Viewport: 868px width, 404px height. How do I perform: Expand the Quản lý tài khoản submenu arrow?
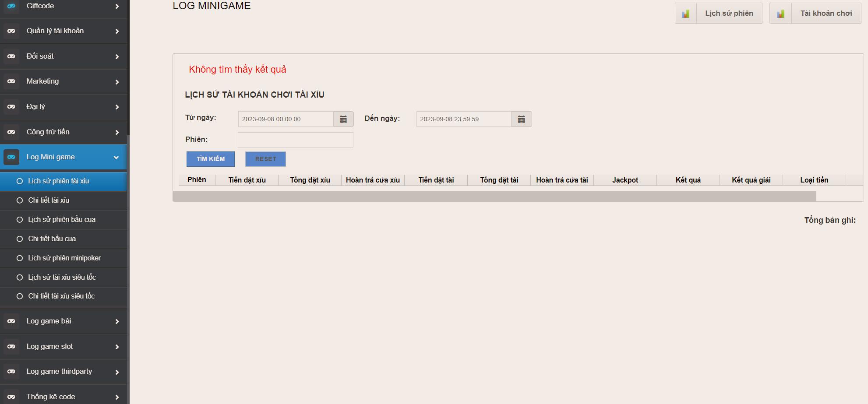[x=117, y=31]
